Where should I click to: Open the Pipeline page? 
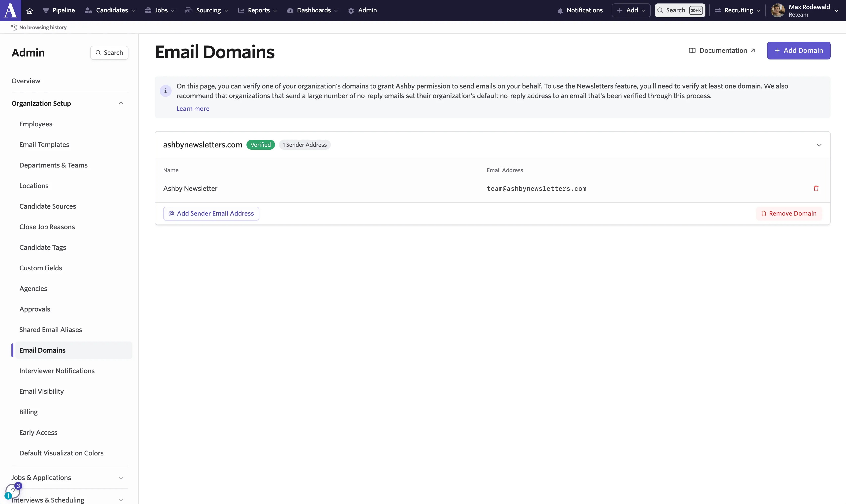tap(59, 10)
